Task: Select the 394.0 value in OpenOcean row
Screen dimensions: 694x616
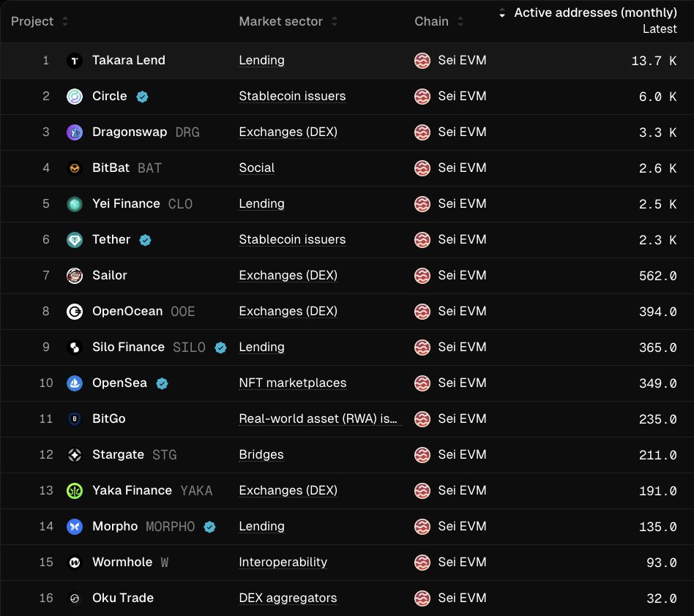Action: coord(657,312)
